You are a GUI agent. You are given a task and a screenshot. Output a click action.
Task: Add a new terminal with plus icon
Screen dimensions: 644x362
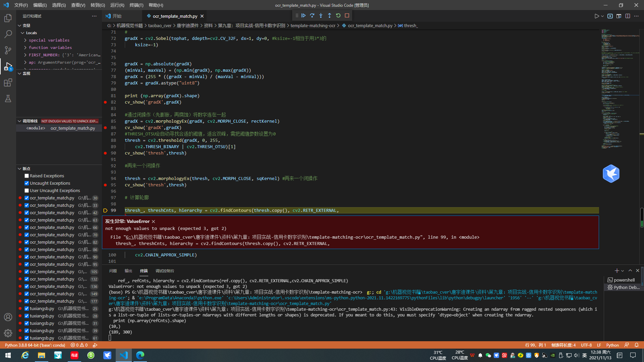(x=616, y=270)
